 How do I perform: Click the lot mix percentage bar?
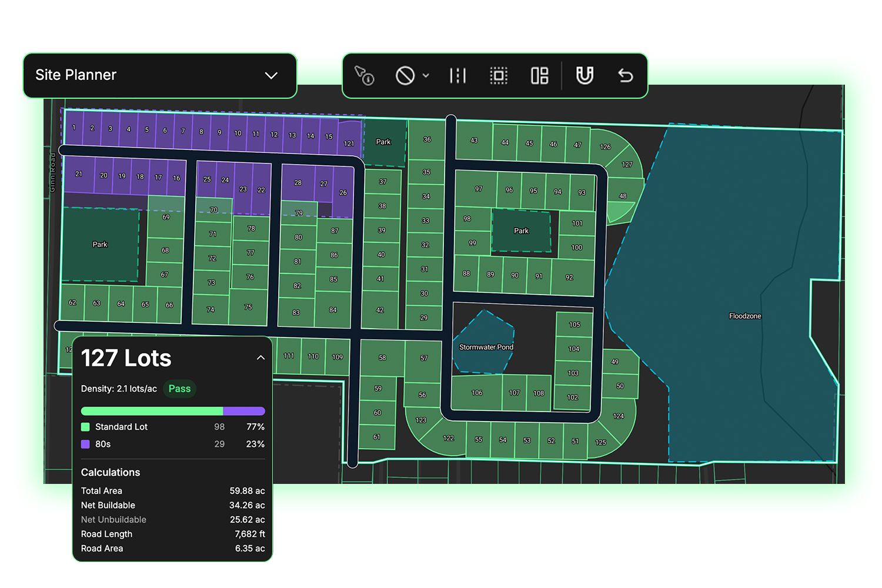(172, 411)
